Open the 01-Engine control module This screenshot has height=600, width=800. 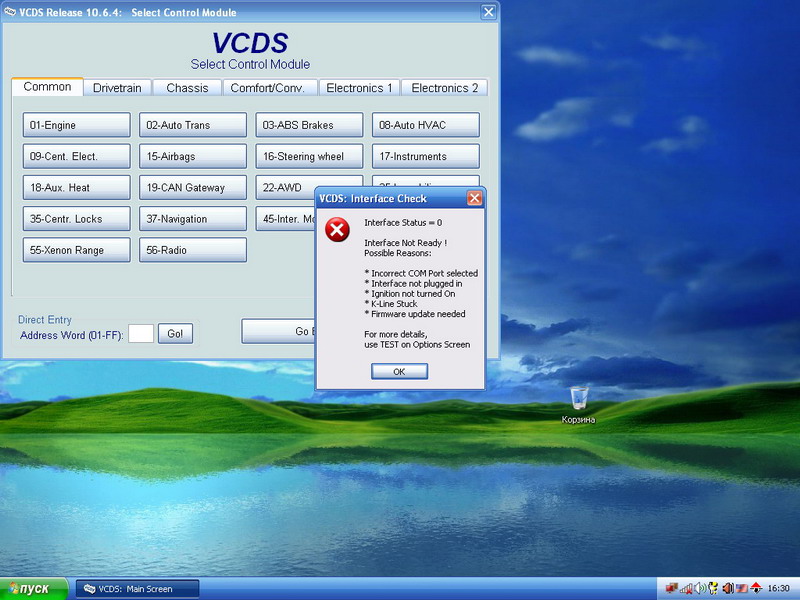coord(77,125)
